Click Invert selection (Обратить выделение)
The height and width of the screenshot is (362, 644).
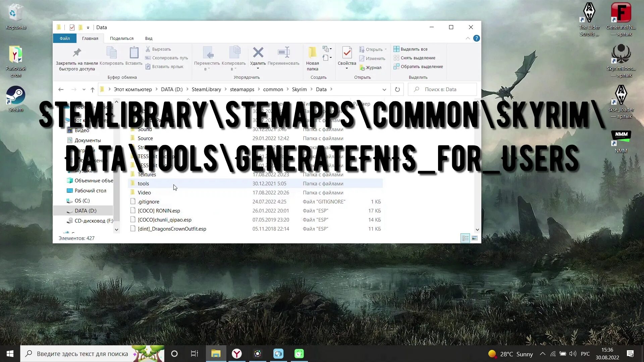coord(422,67)
